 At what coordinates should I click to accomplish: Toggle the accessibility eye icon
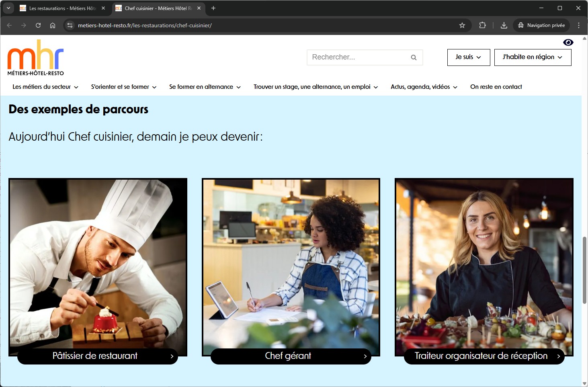[568, 43]
